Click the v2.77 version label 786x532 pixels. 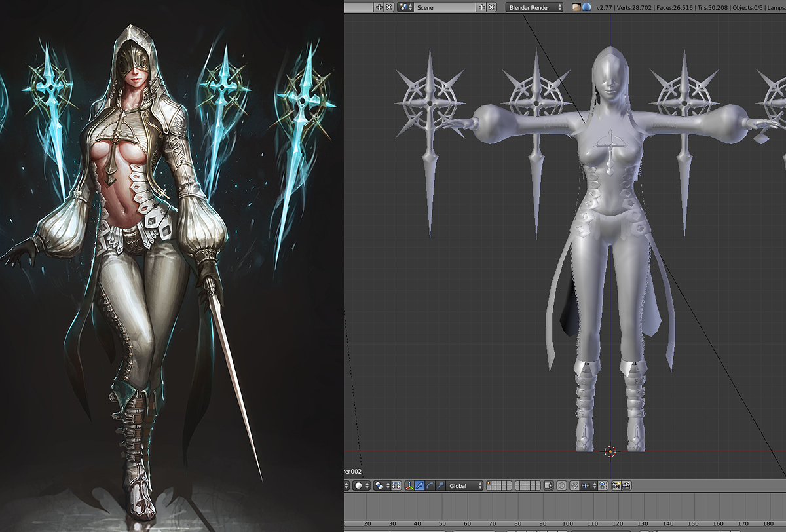tap(604, 7)
